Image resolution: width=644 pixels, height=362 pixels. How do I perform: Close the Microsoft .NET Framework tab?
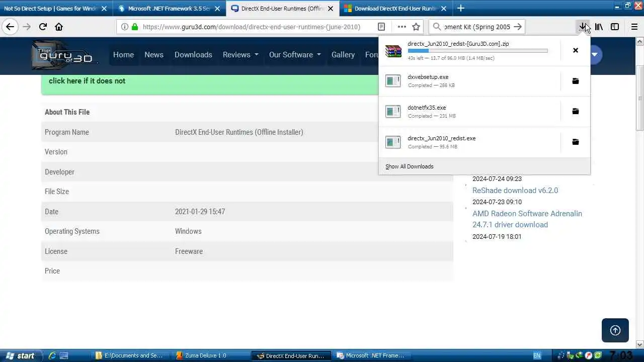click(x=217, y=9)
